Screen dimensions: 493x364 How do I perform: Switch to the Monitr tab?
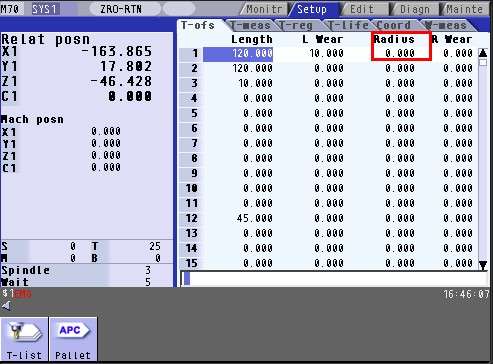264,9
